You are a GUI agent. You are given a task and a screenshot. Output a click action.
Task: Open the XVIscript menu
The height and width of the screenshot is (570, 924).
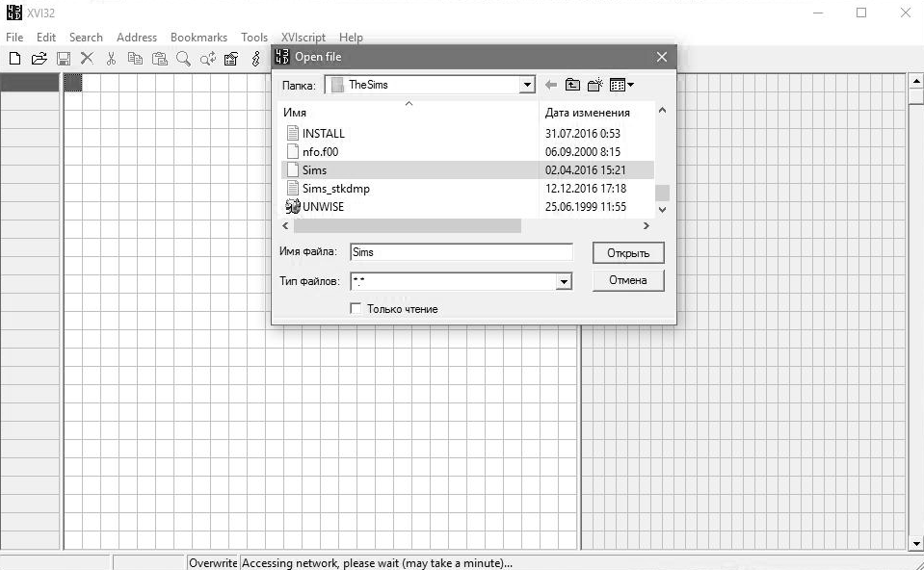tap(303, 38)
